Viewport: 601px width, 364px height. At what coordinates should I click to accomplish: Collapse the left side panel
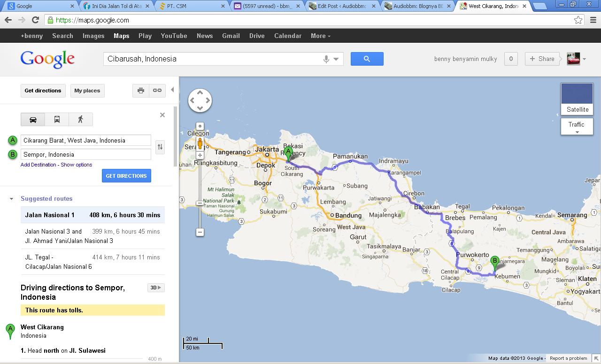coord(172,90)
